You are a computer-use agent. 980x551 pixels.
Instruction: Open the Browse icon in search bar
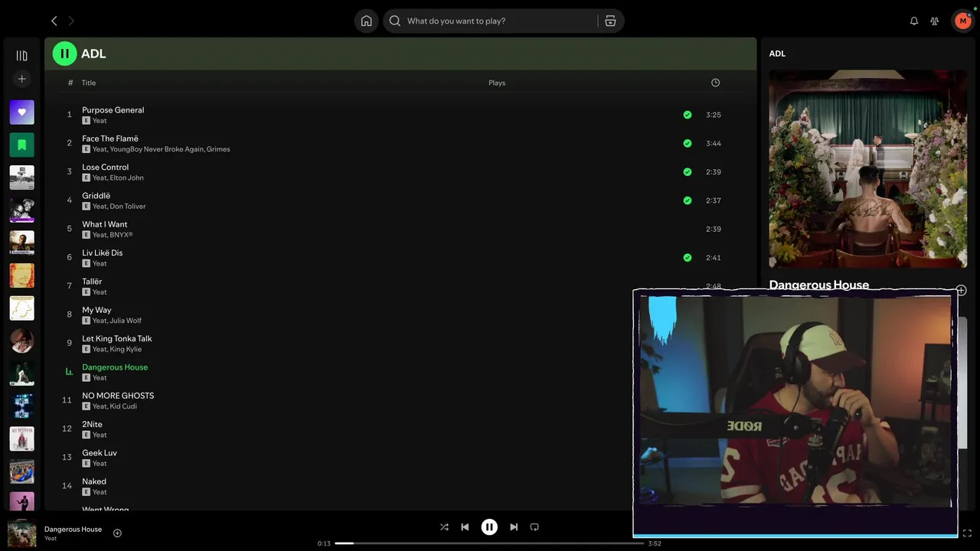[x=610, y=21]
